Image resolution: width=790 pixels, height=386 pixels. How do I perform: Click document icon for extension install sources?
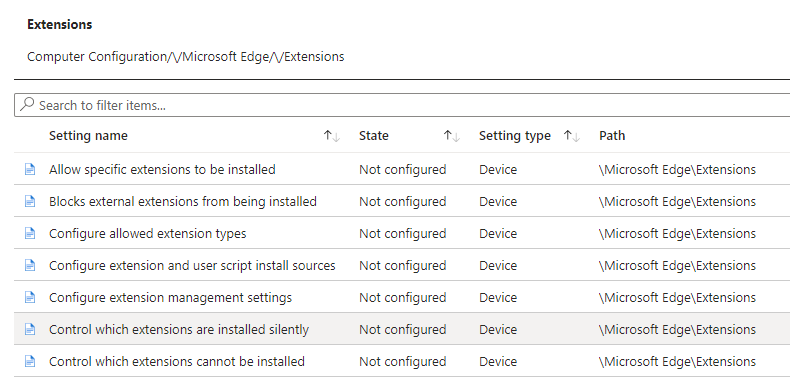(x=30, y=265)
